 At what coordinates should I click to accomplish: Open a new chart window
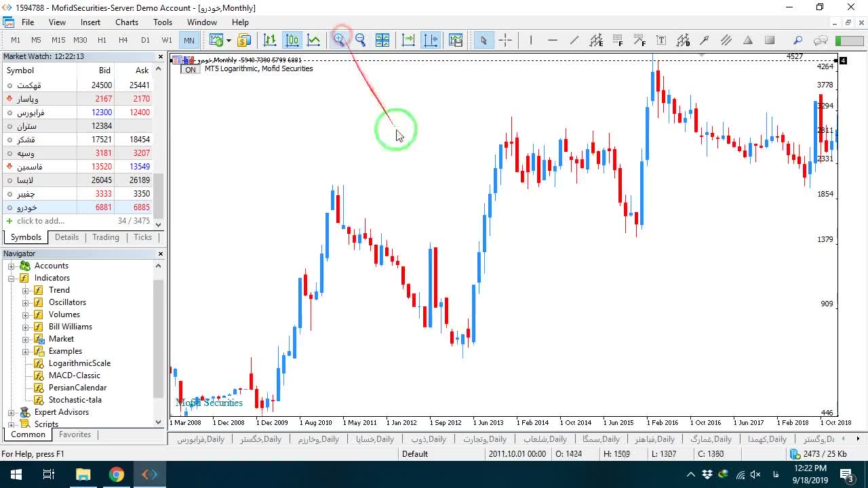point(216,40)
